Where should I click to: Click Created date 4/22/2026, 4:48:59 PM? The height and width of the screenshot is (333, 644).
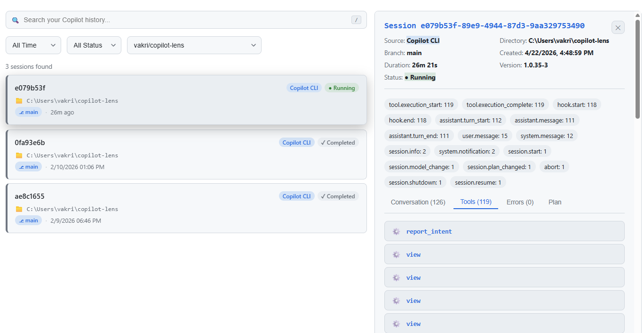tap(559, 53)
